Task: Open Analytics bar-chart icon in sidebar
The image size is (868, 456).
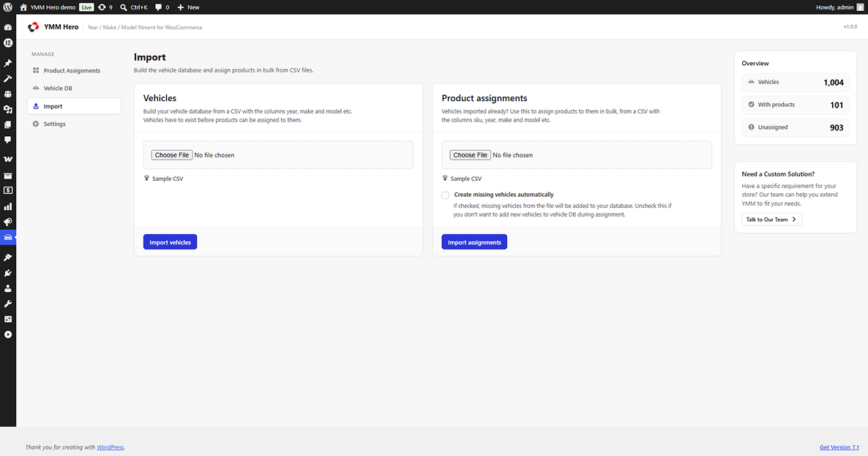Action: coord(8,206)
